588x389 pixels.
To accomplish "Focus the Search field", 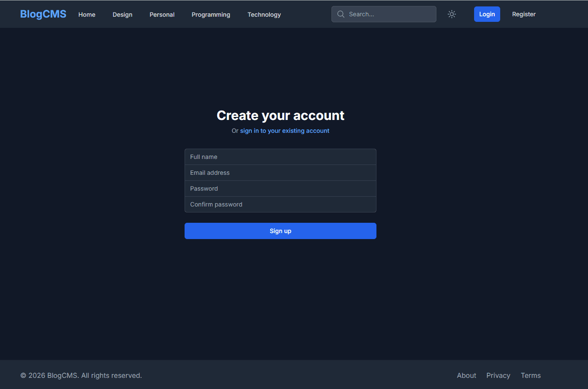I will 384,14.
